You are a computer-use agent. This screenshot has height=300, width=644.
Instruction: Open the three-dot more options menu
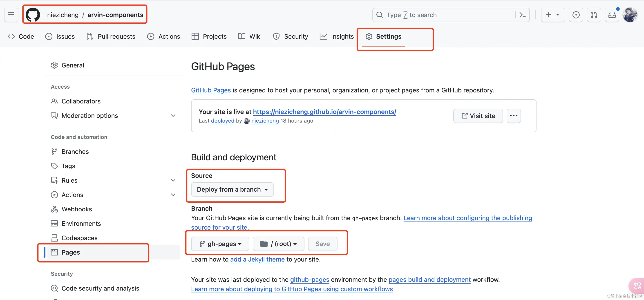coord(514,116)
